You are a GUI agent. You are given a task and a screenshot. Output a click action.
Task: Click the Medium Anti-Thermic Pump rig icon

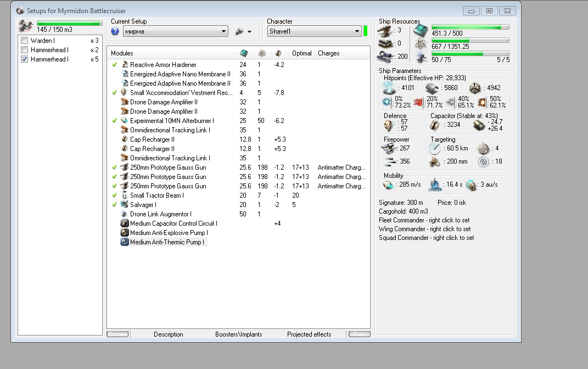[x=125, y=242]
